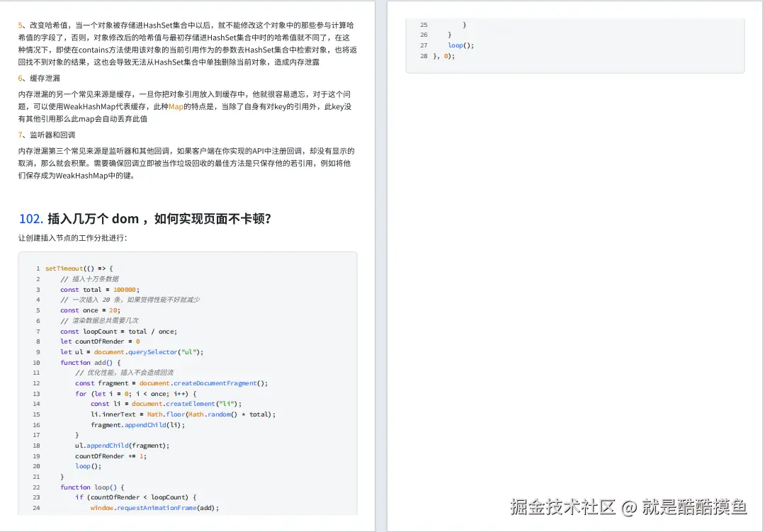Click the divider between the two pages
The image size is (763, 532).
tap(380, 266)
